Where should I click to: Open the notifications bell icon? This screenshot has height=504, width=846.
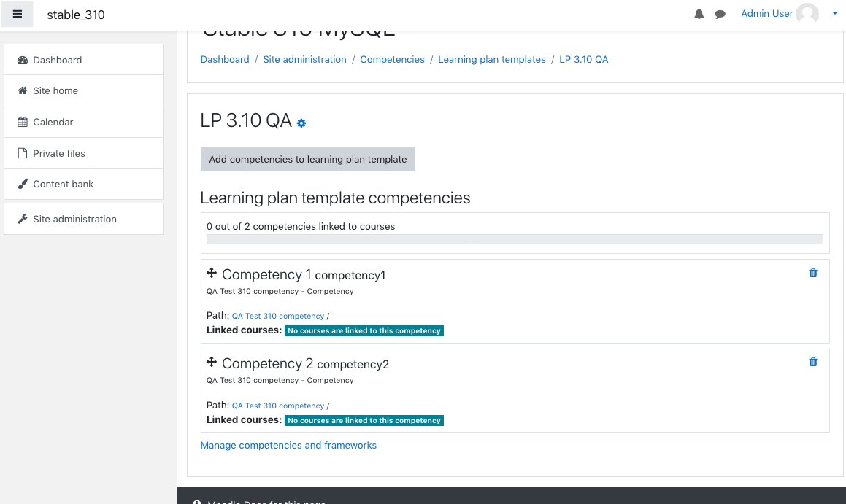tap(699, 14)
